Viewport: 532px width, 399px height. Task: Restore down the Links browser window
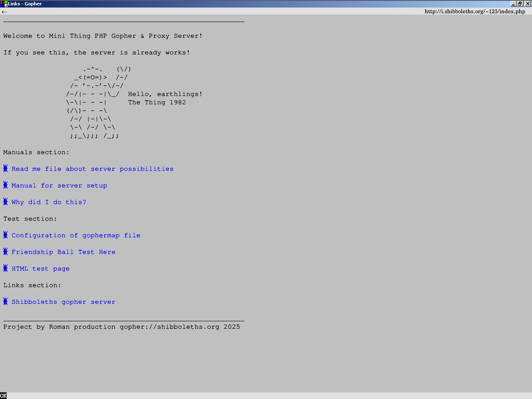pyautogui.click(x=520, y=4)
